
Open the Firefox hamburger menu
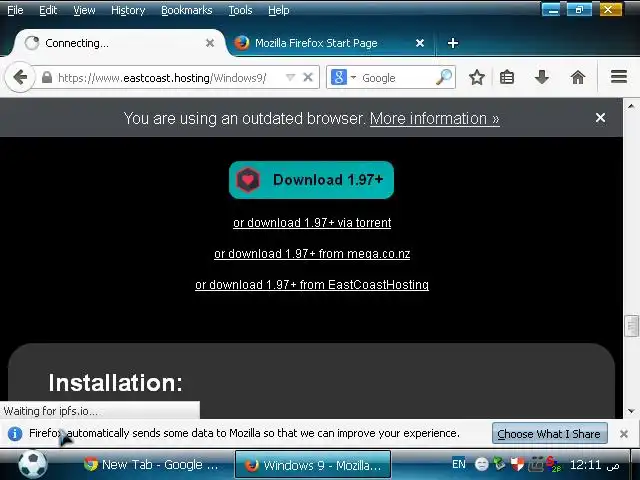point(619,77)
